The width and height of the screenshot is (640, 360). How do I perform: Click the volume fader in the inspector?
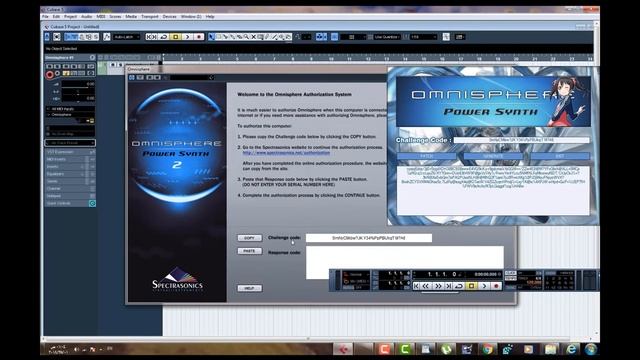point(78,84)
